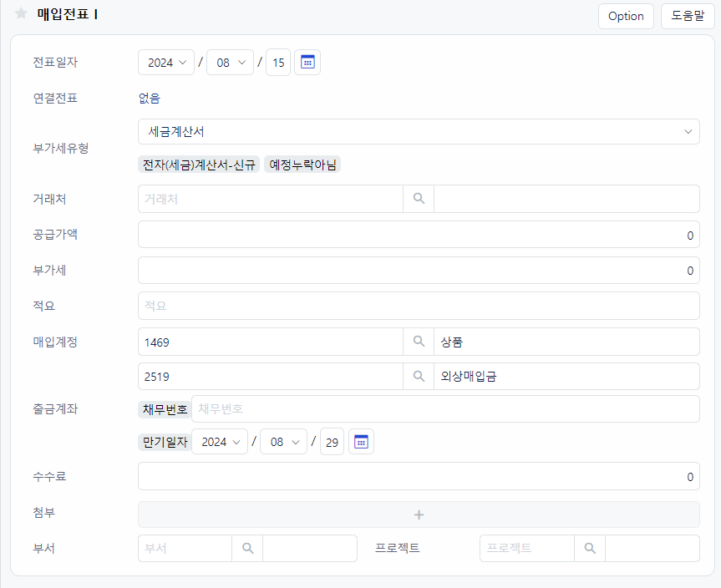Click the 예정누락아님 tag

(302, 165)
